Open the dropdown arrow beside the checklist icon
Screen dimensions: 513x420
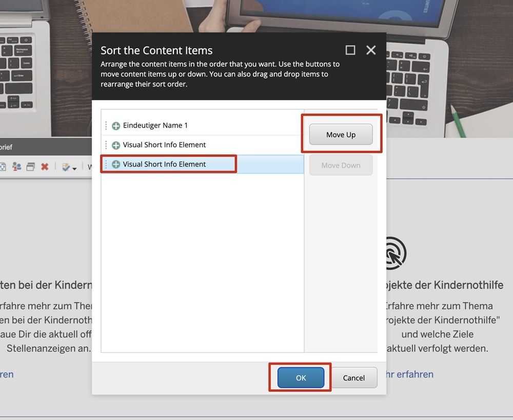(x=75, y=168)
